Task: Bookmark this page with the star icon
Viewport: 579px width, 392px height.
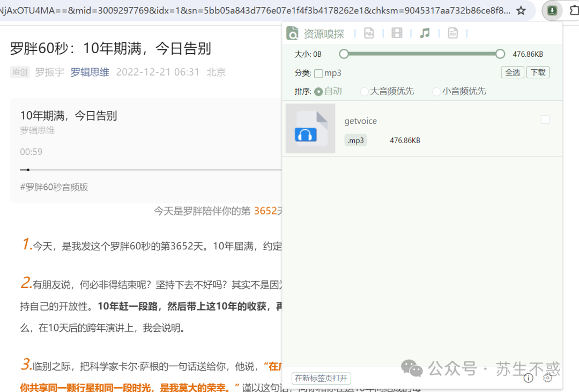Action: pos(521,10)
